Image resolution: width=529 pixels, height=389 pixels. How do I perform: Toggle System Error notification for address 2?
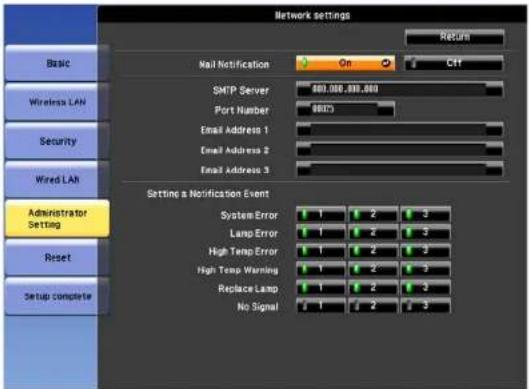[373, 214]
